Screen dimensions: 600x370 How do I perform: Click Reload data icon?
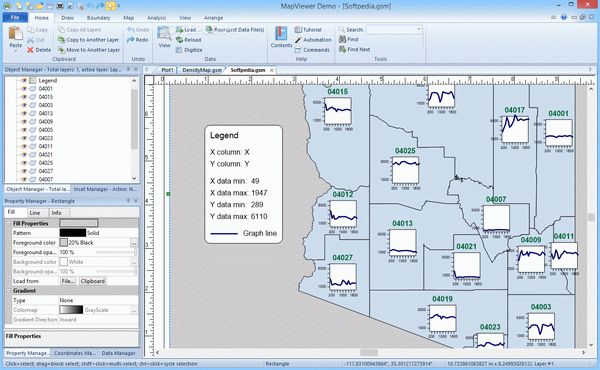coord(179,40)
